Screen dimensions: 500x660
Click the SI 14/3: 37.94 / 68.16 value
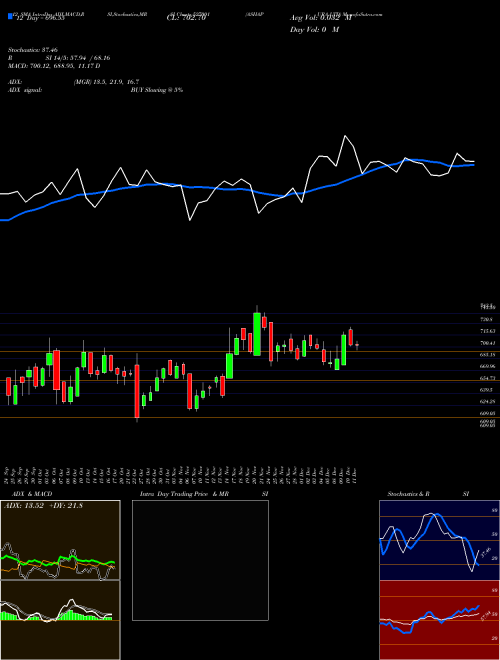click(x=78, y=58)
